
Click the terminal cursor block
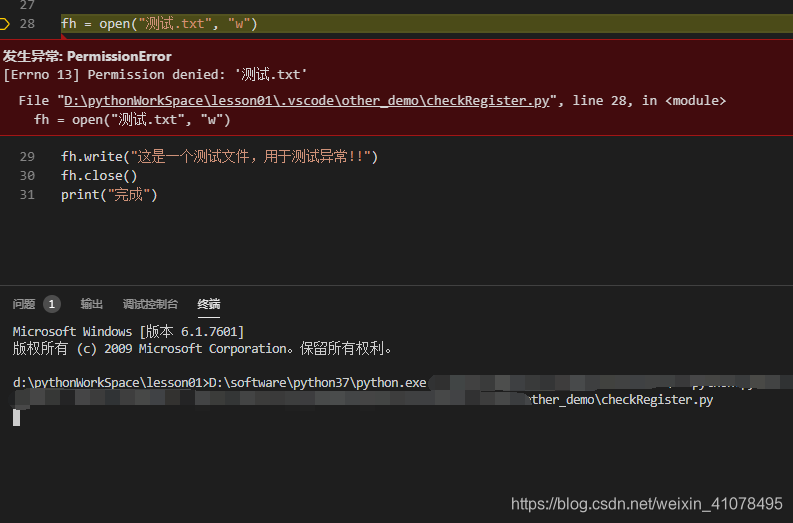pyautogui.click(x=17, y=418)
